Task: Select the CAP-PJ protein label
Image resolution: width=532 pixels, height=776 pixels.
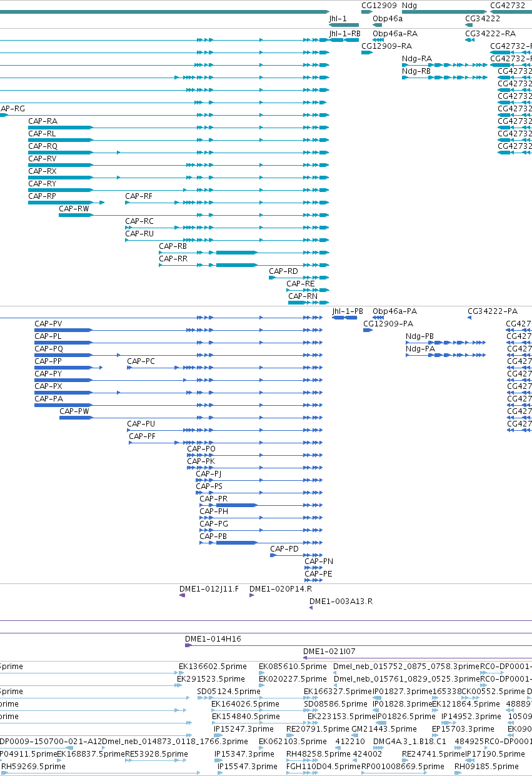Action: point(208,474)
